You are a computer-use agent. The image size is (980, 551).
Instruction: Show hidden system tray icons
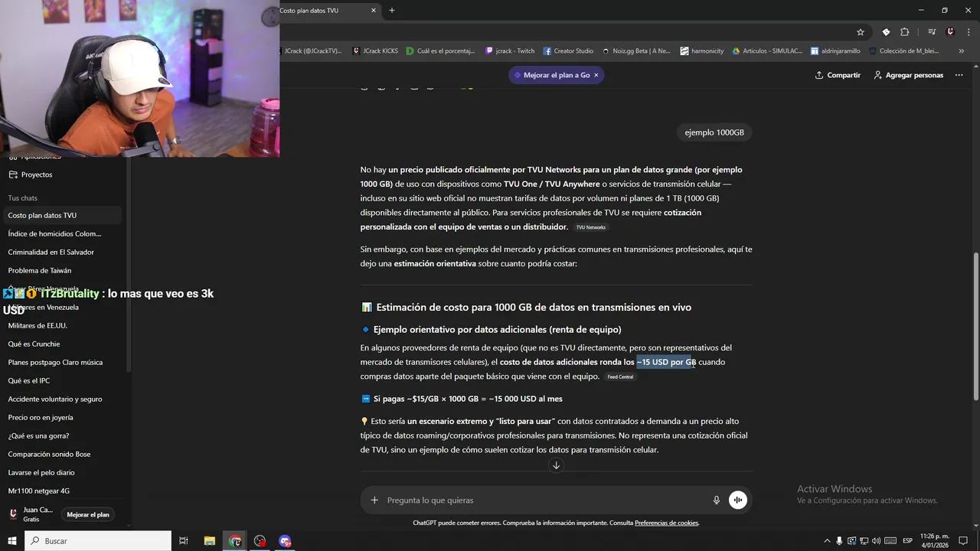827,541
